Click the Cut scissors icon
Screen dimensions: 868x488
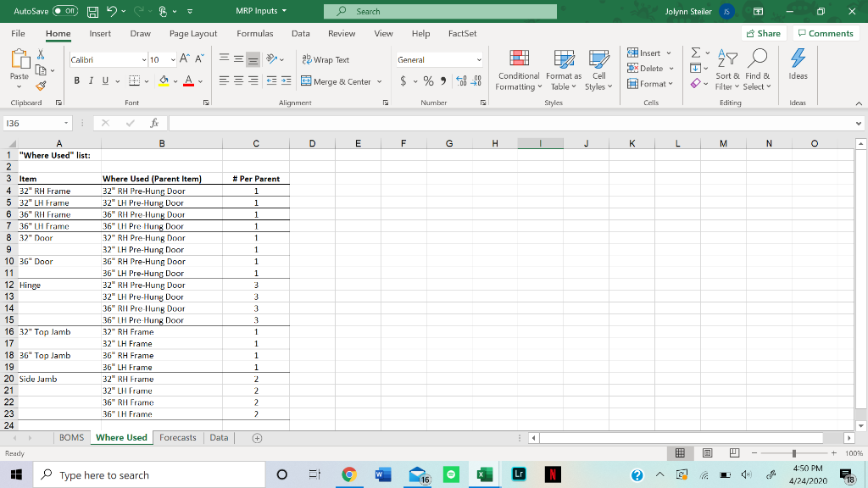tap(41, 54)
